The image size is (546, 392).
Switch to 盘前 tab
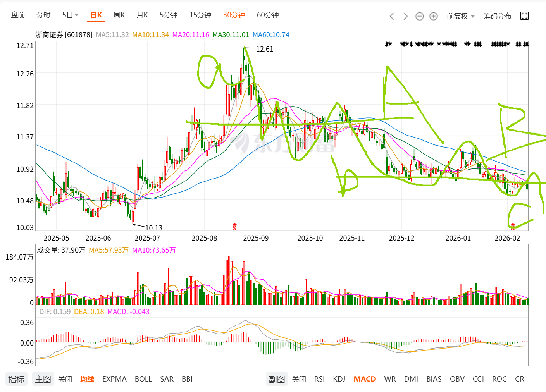point(18,15)
